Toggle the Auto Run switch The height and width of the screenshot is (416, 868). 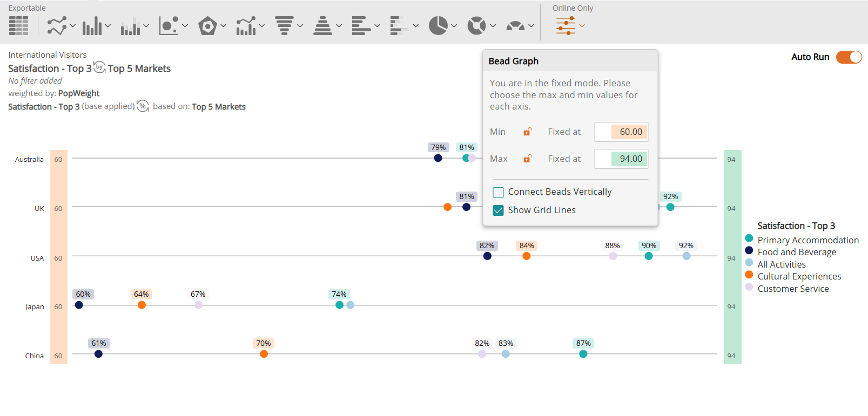pos(849,57)
